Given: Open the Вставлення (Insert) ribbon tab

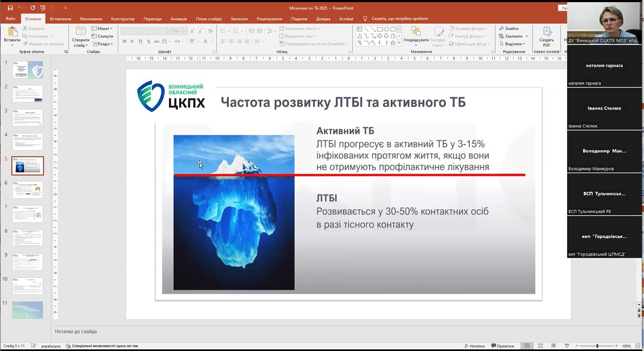Looking at the screenshot, I should (x=60, y=19).
